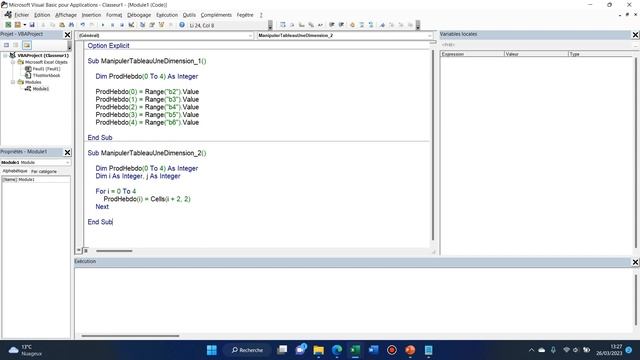Close the Propriétés - Module1 panel
Viewport: 640px width, 360px height.
pos(68,152)
